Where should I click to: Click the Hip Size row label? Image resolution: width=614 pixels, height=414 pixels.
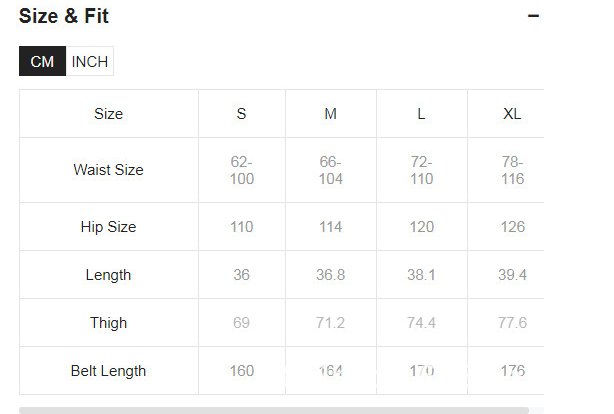(108, 227)
